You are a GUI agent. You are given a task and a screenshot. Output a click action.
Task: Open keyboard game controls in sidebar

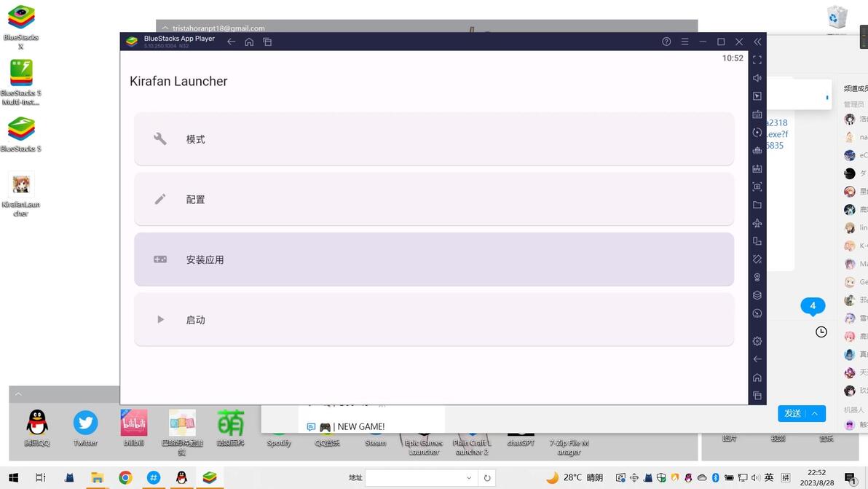757,114
